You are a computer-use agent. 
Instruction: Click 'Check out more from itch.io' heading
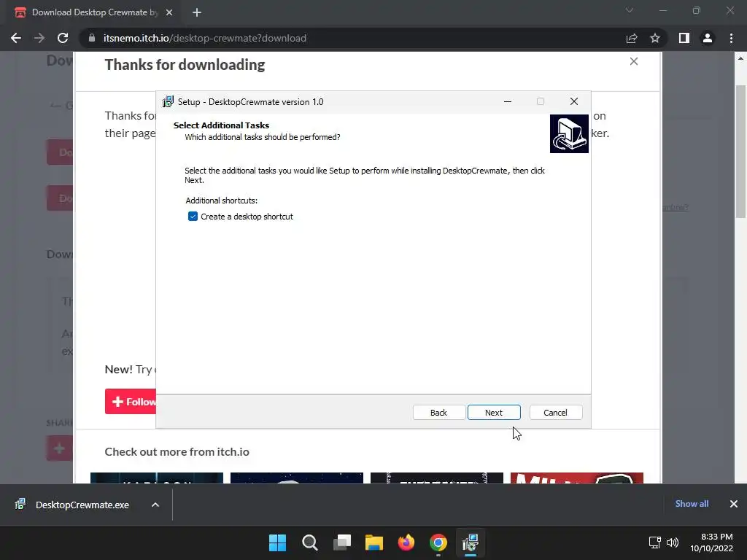(x=177, y=451)
